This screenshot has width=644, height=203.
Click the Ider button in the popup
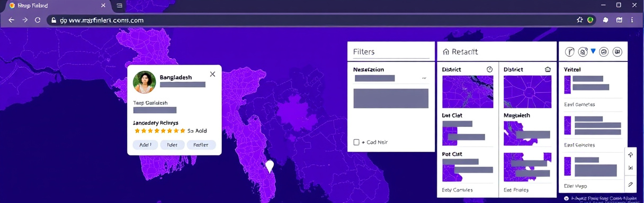coord(172,145)
